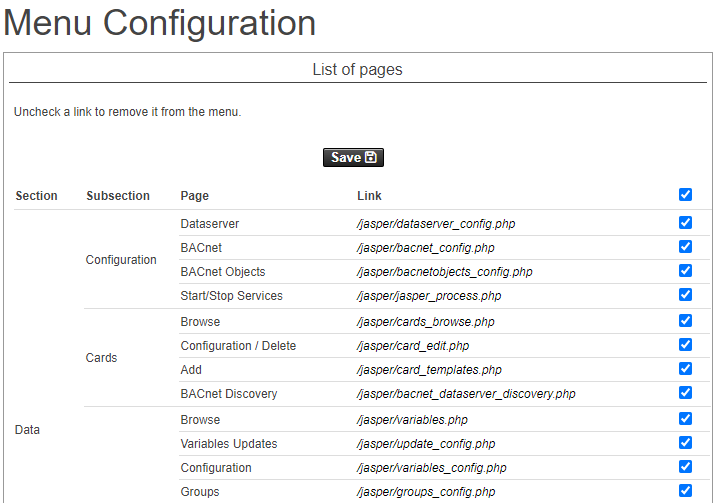Disable BACnet Discovery menu entry checkbox

pyautogui.click(x=685, y=393)
